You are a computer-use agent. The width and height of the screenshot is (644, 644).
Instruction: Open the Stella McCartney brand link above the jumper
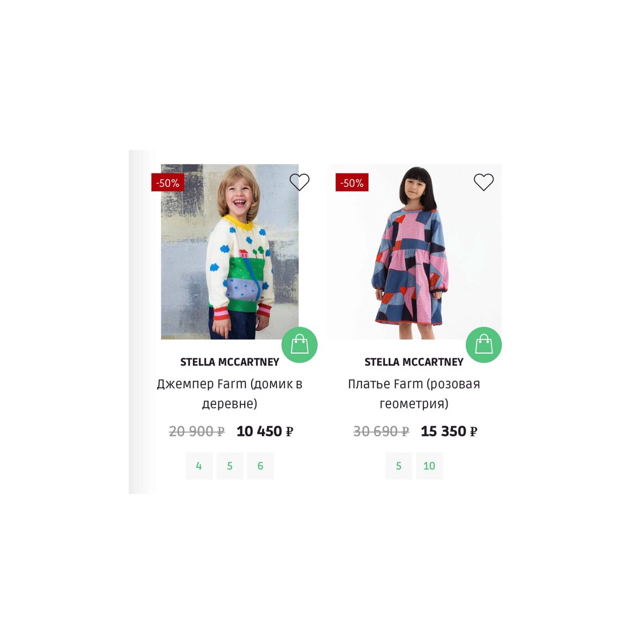230,362
